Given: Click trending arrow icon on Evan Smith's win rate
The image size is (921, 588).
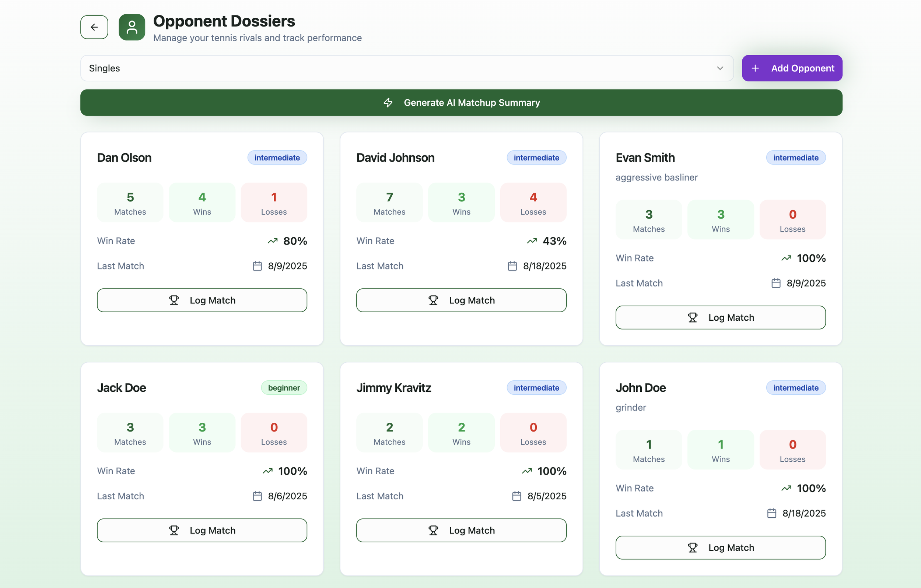Looking at the screenshot, I should pyautogui.click(x=786, y=258).
